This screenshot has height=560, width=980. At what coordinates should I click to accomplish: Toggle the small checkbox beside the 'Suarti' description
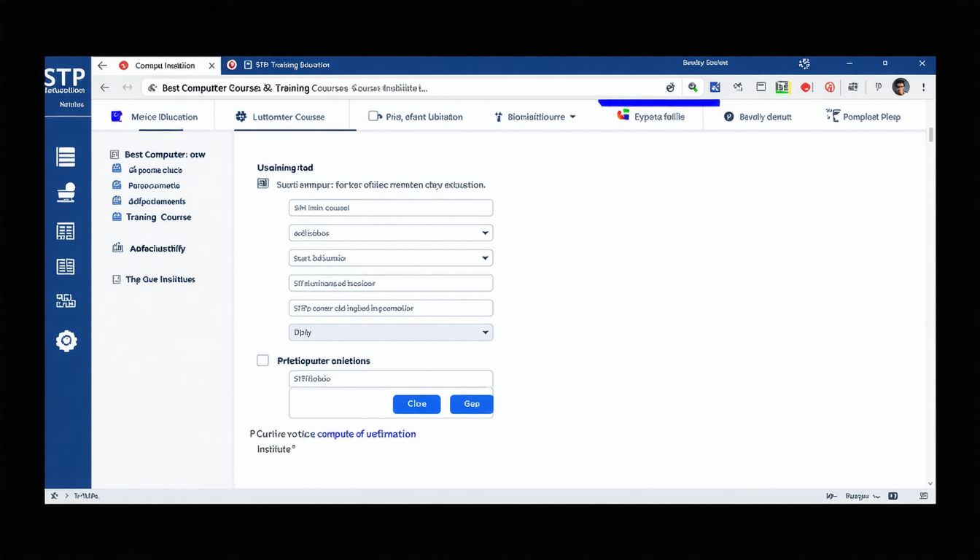263,184
